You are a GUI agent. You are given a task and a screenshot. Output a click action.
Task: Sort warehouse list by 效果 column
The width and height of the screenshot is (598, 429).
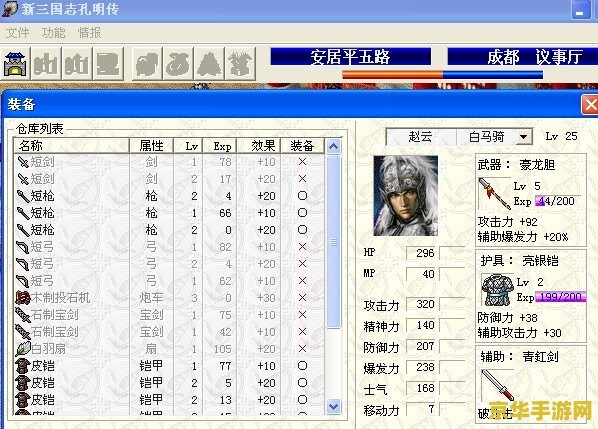[259, 146]
